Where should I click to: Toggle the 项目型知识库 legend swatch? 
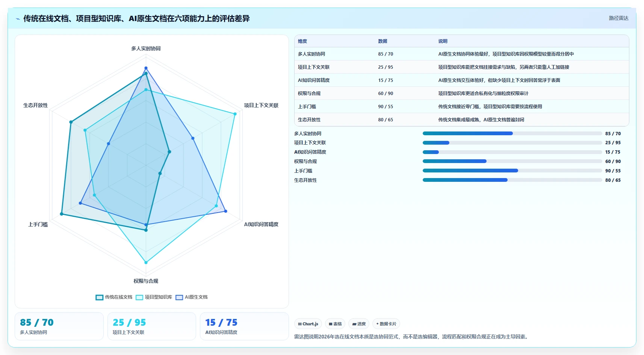point(139,297)
